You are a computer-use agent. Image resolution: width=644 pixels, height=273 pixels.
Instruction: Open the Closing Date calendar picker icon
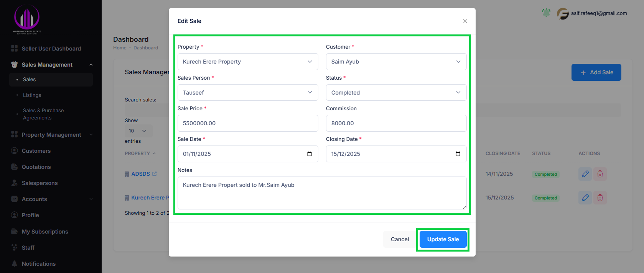(x=458, y=154)
